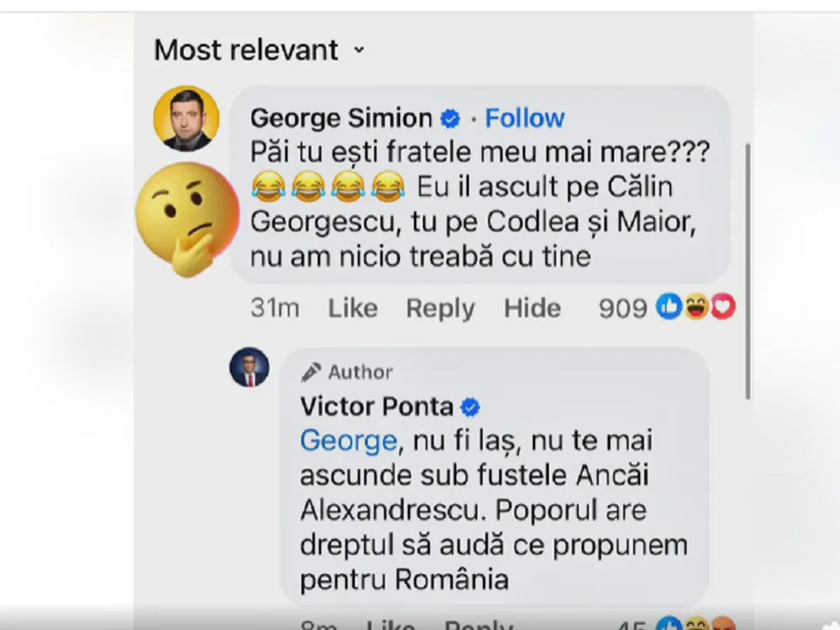Click the heart reaction icon on Simion's comment

pyautogui.click(x=722, y=307)
